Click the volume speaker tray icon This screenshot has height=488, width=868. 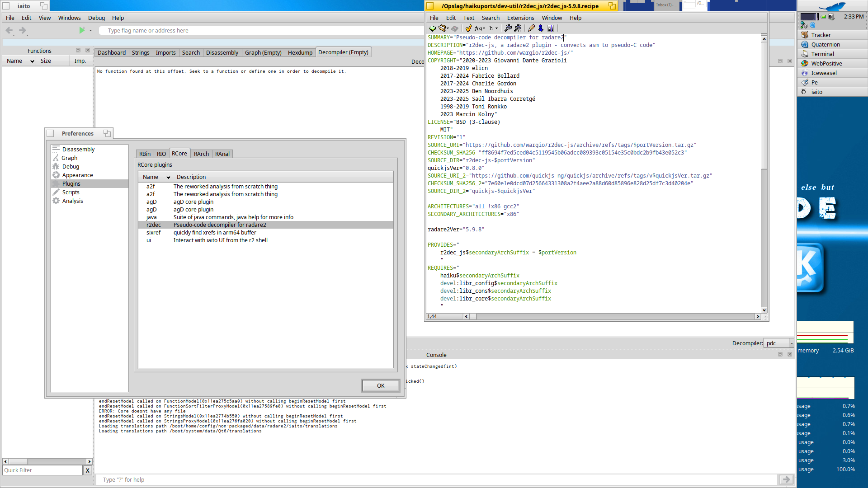tap(831, 17)
